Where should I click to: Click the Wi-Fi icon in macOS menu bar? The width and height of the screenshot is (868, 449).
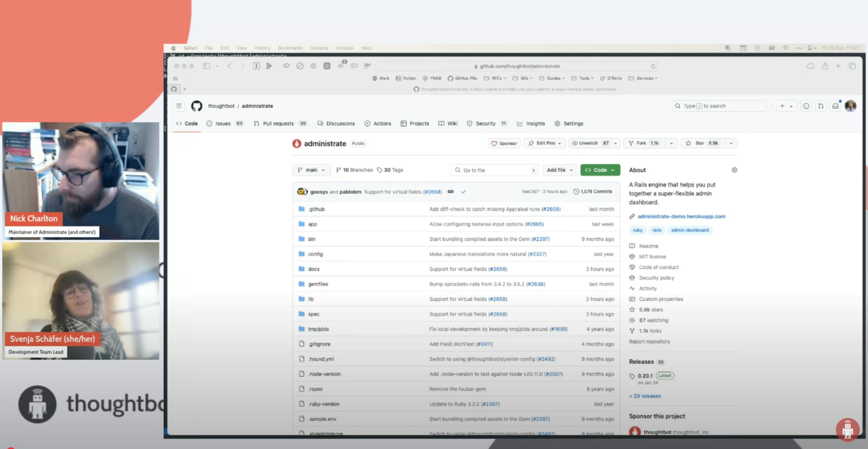pos(786,48)
